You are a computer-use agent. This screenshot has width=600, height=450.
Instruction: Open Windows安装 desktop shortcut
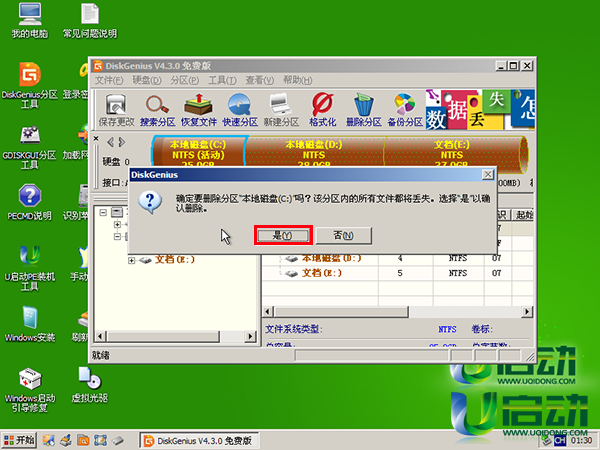click(x=30, y=324)
